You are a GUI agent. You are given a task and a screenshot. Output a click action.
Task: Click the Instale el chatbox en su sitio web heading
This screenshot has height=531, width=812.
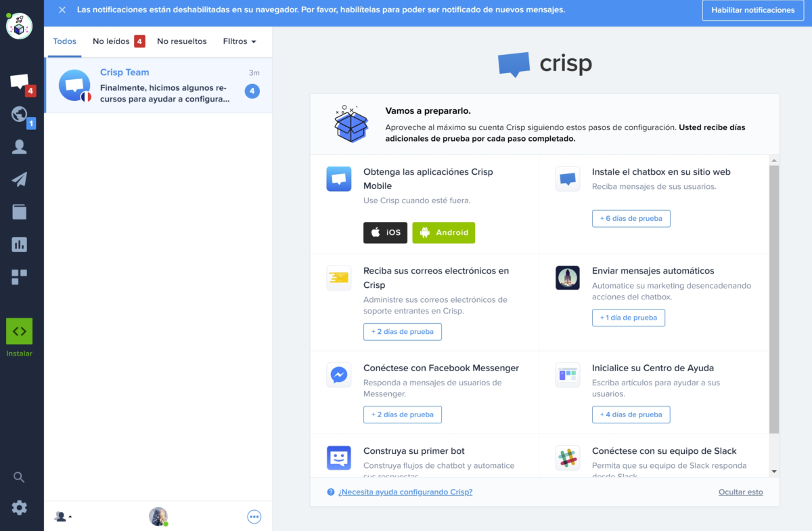(661, 172)
